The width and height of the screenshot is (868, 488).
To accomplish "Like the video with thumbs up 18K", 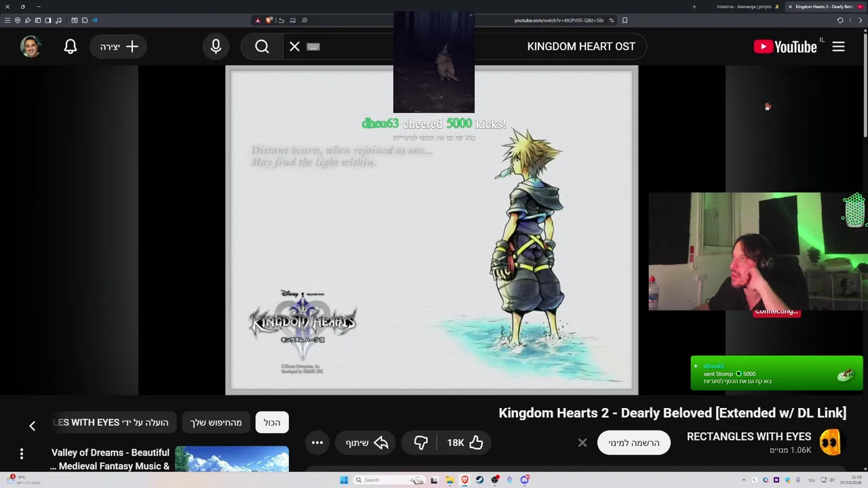I will 465,443.
